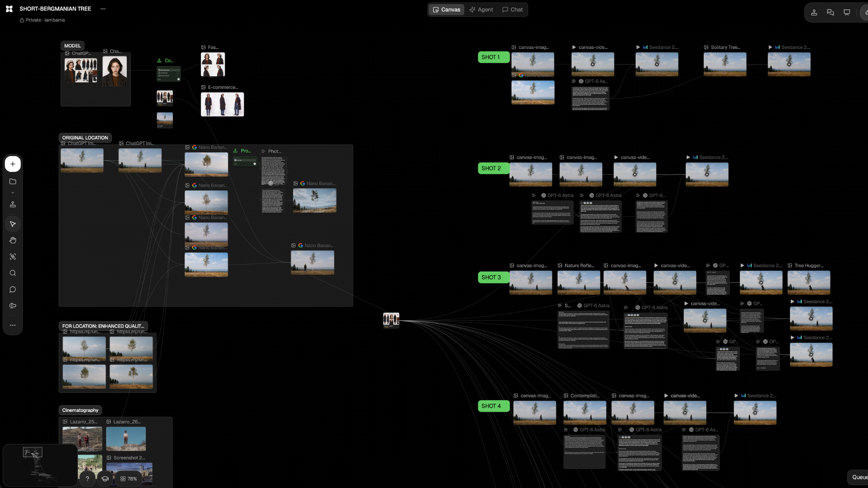Select the Tree Hugger image node thumbnail

pos(809,282)
